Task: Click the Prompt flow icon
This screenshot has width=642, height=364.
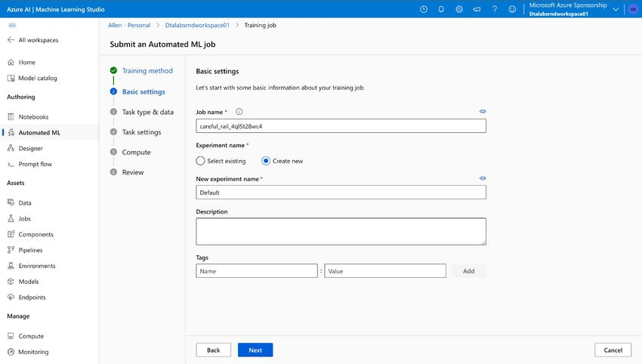Action: pos(11,164)
